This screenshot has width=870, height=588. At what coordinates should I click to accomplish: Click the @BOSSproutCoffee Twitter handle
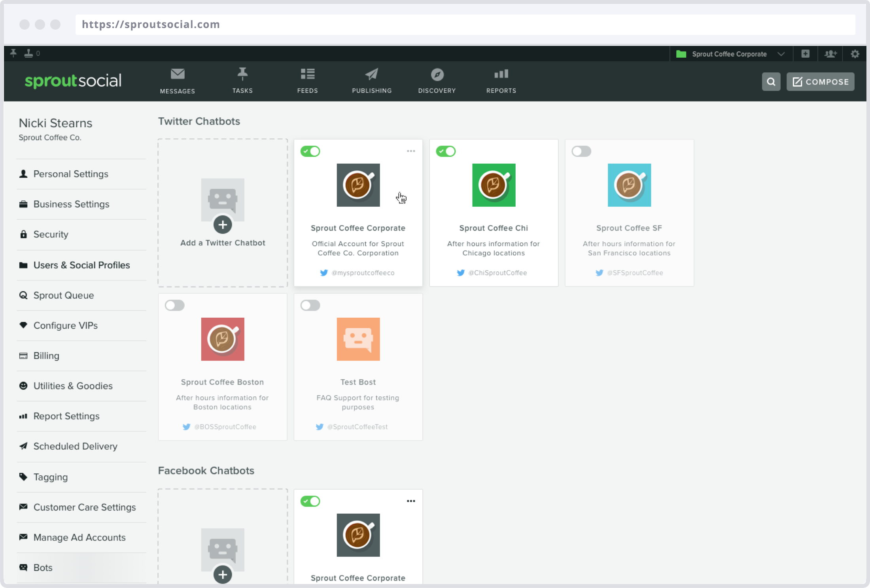click(x=225, y=427)
